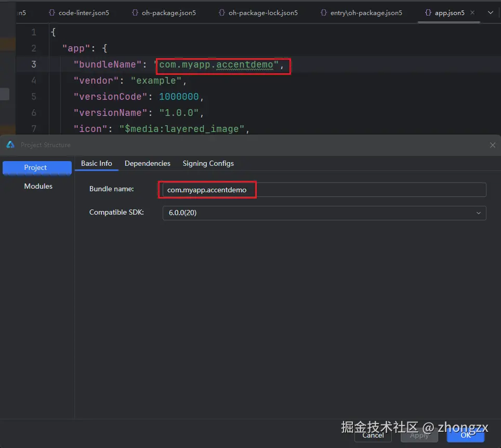The image size is (501, 448).
Task: Click the versionName value "1.0.0"
Action: click(x=179, y=112)
